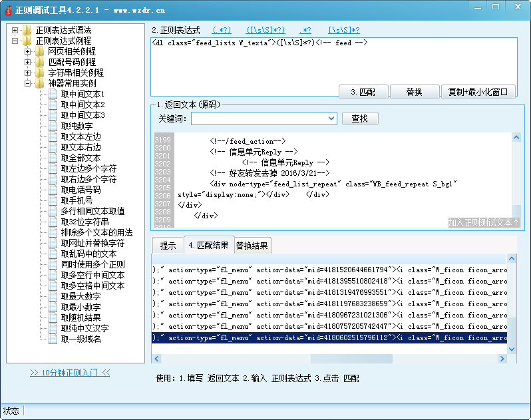Click the document icon of 取最小数字
Image resolution: width=531 pixels, height=420 pixels.
pos(53,307)
